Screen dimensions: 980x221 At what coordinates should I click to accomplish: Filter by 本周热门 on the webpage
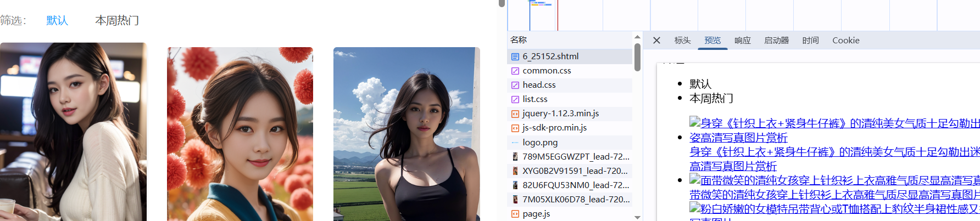click(117, 21)
